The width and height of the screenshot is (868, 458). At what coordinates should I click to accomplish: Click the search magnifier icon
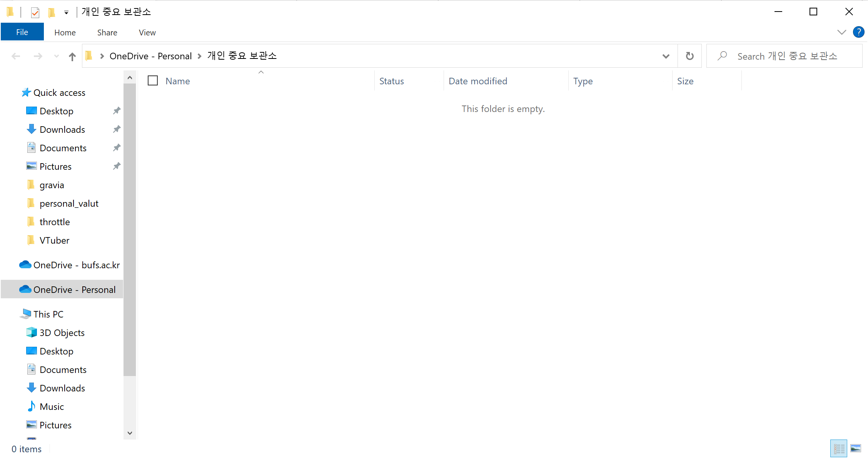(x=722, y=56)
